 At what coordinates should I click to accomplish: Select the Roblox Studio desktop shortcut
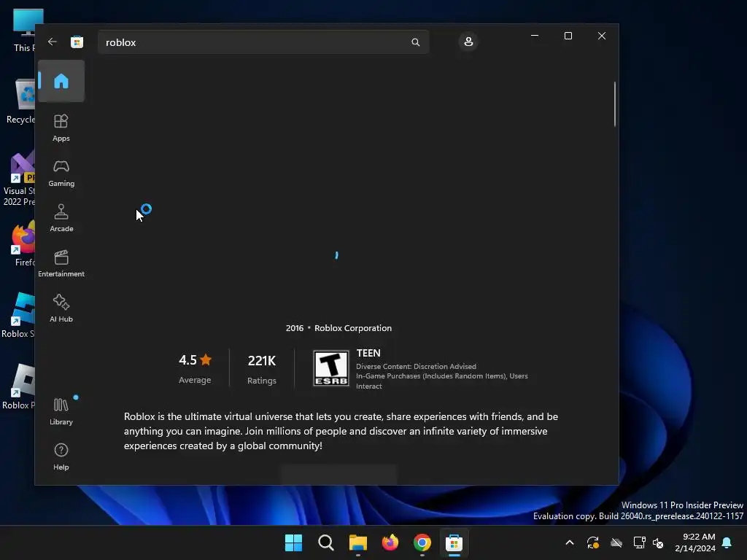[x=19, y=315]
